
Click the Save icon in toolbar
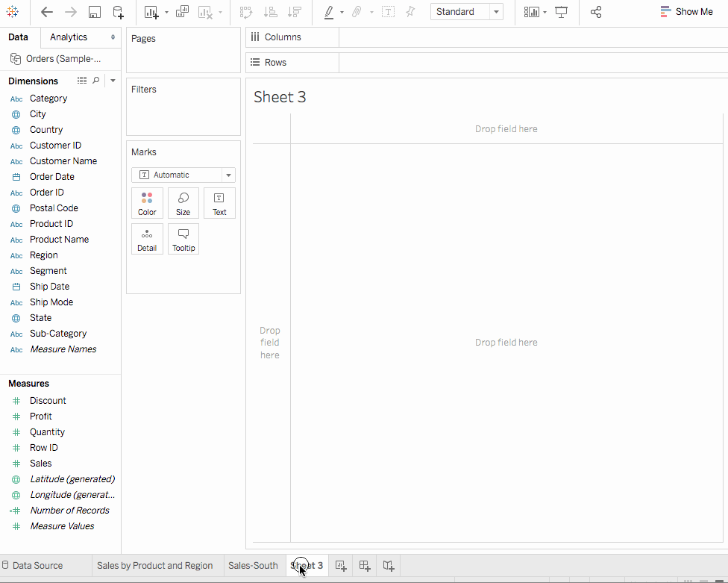point(95,12)
